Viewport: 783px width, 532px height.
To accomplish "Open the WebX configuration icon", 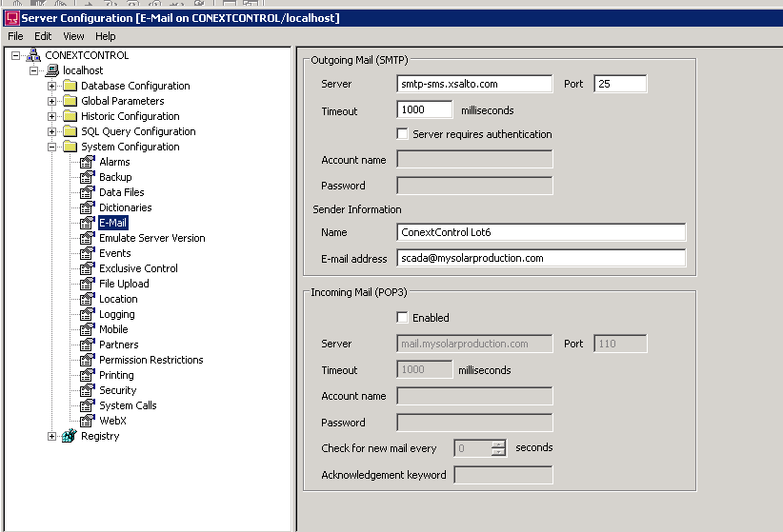I will pyautogui.click(x=88, y=421).
